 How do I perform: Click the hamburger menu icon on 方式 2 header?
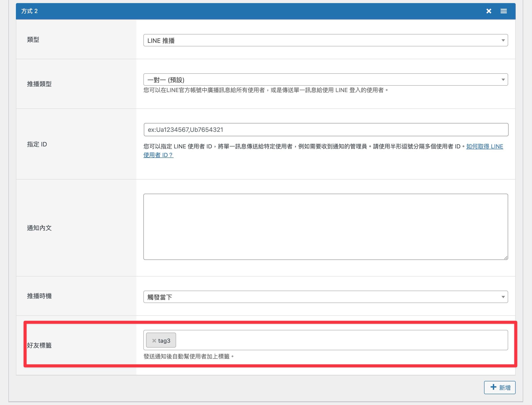pyautogui.click(x=503, y=11)
